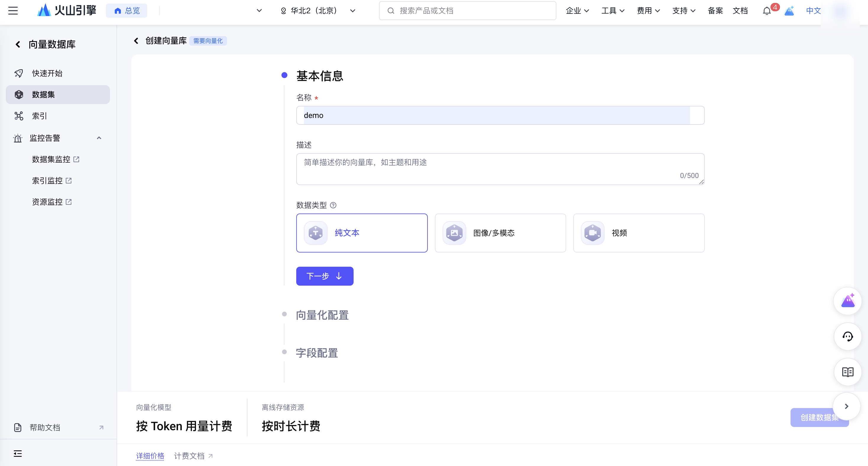Go to 快速开始 in the sidebar
868x466 pixels.
(47, 73)
